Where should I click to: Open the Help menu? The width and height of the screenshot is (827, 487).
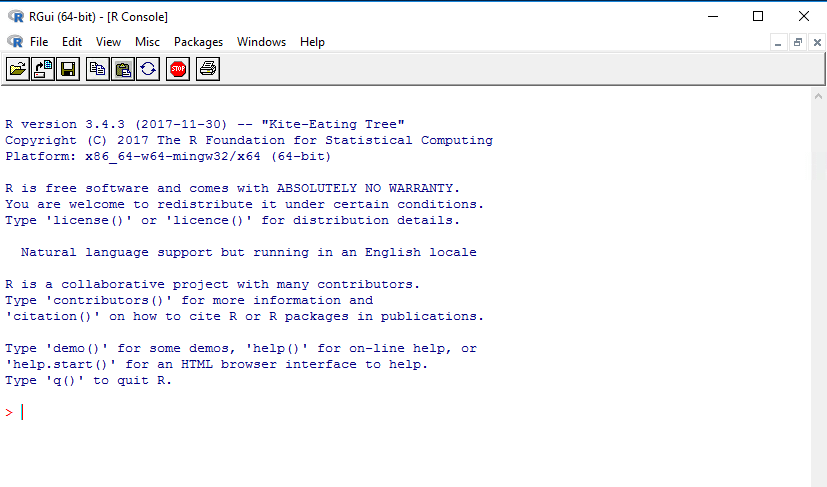(x=312, y=42)
